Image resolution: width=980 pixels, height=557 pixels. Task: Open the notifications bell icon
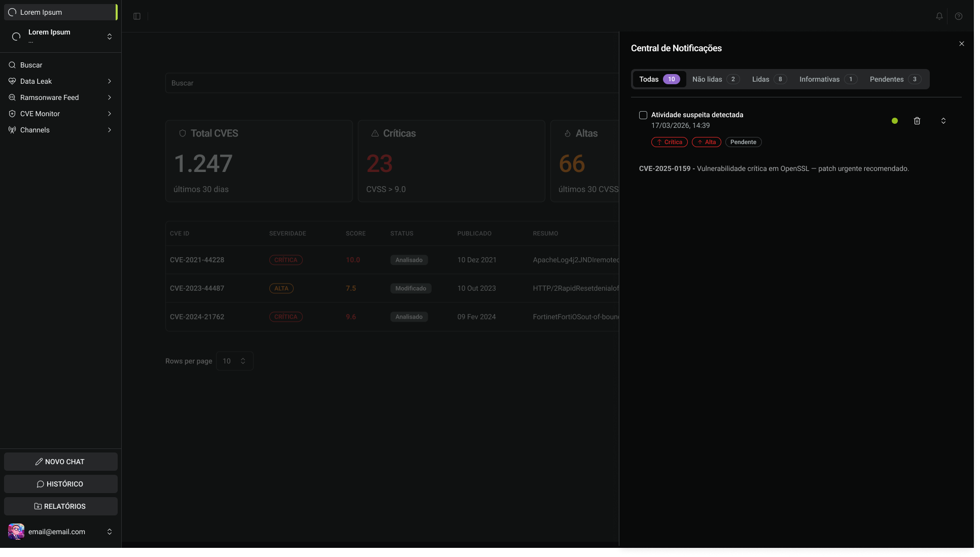pos(939,16)
